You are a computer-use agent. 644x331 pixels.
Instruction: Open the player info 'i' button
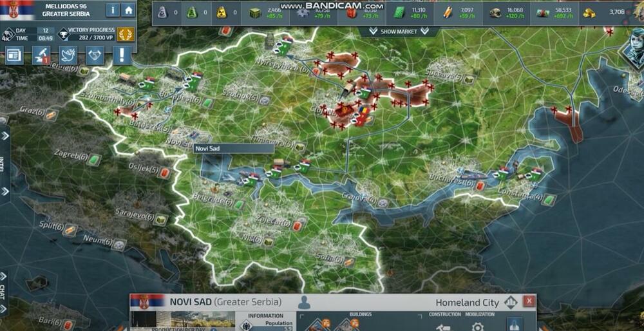[113, 10]
